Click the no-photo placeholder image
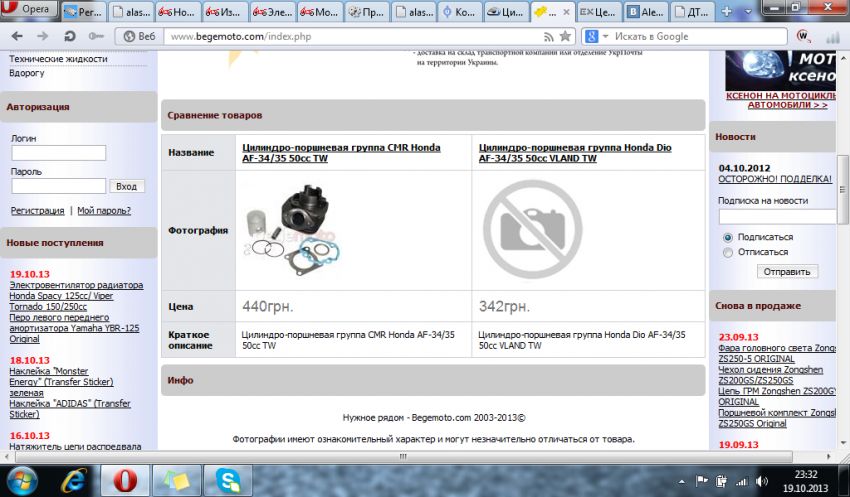The image size is (850, 497). [x=532, y=229]
